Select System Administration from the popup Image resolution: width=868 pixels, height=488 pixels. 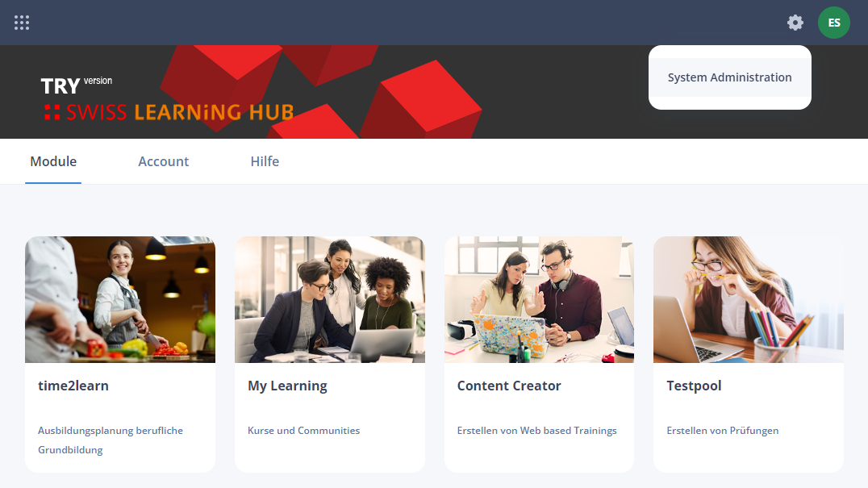[x=729, y=77]
